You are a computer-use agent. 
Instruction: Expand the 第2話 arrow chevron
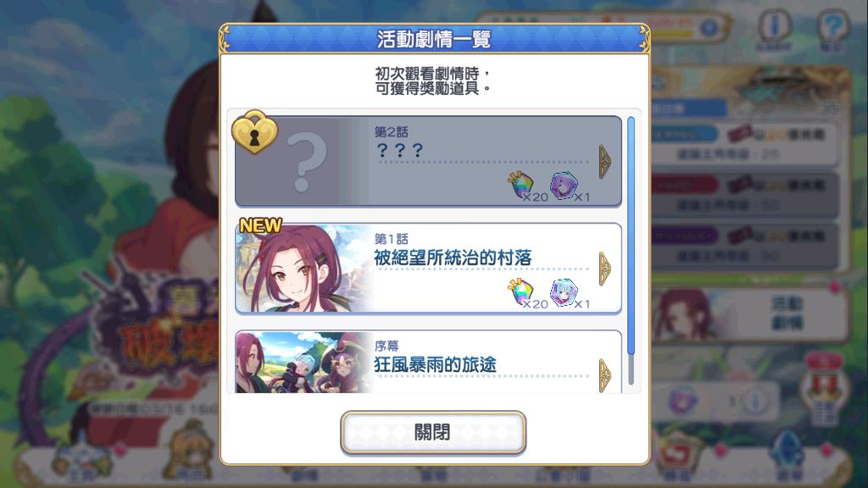coord(605,162)
